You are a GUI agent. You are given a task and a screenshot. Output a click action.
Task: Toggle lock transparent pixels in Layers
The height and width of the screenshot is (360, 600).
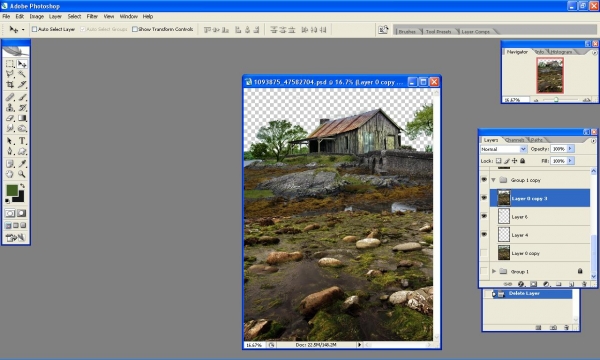click(499, 161)
